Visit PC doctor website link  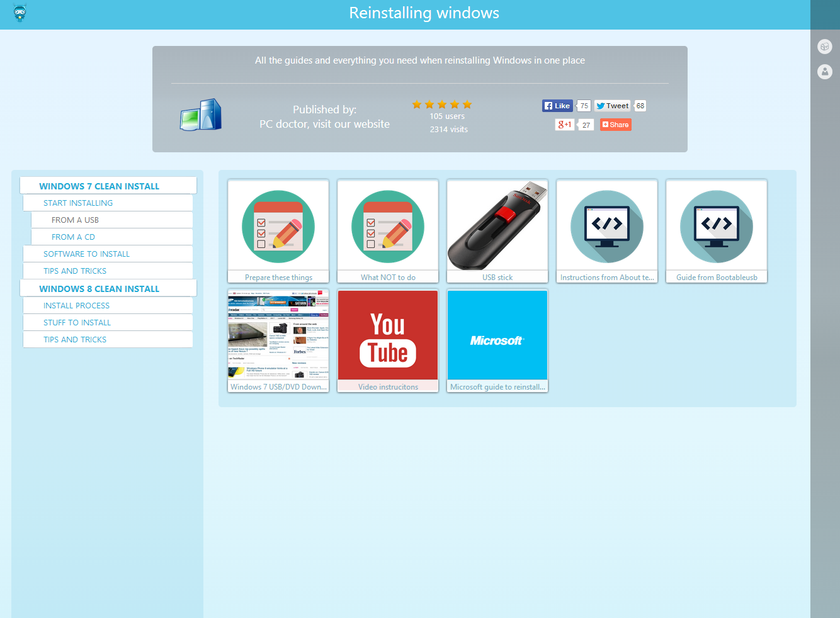coord(324,124)
